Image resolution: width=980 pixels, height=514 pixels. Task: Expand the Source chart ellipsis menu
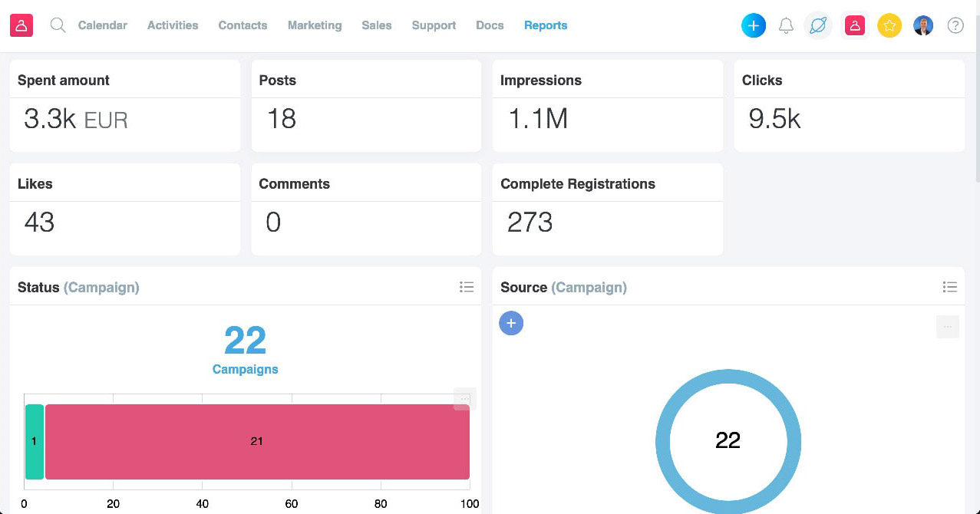947,327
